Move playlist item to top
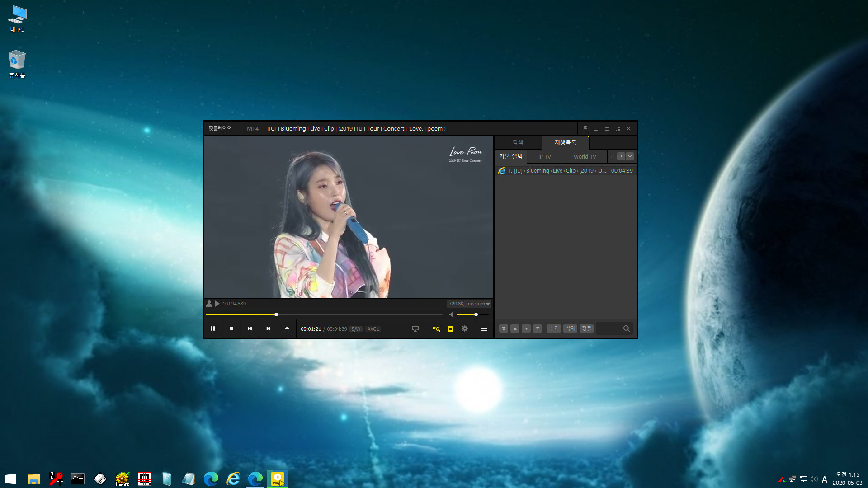This screenshot has height=488, width=868. (504, 328)
